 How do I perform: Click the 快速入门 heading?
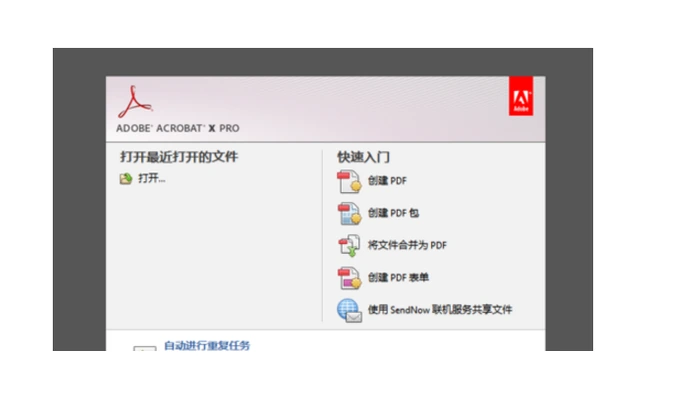pyautogui.click(x=363, y=157)
